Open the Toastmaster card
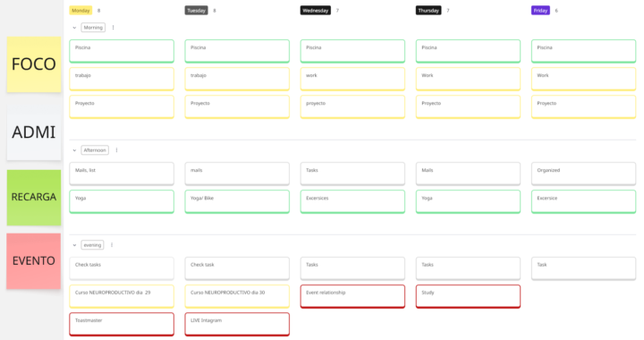The width and height of the screenshot is (644, 340). click(x=122, y=325)
